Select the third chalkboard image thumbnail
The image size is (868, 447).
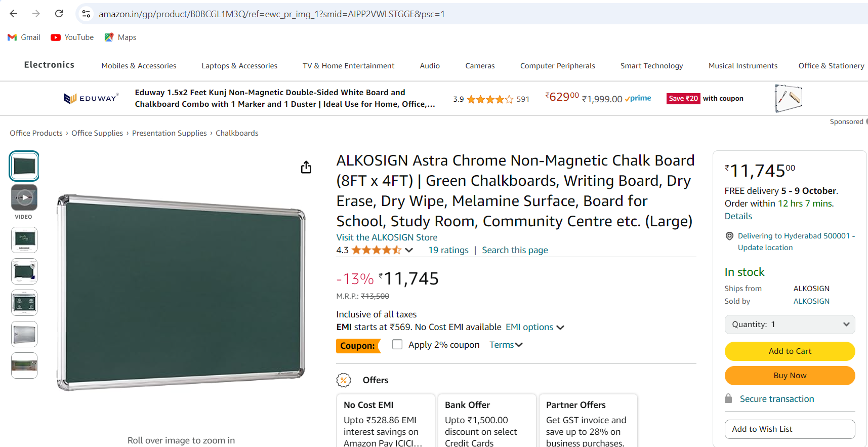[x=24, y=271]
